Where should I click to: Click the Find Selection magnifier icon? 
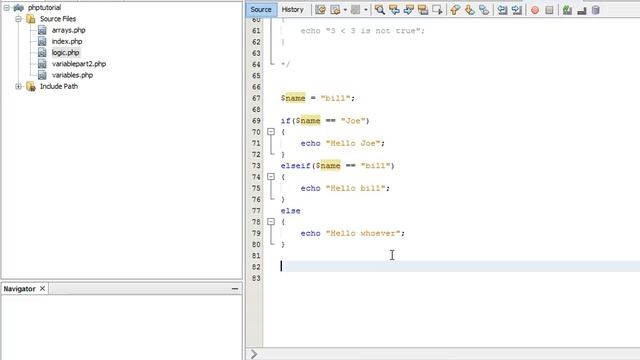[380, 10]
